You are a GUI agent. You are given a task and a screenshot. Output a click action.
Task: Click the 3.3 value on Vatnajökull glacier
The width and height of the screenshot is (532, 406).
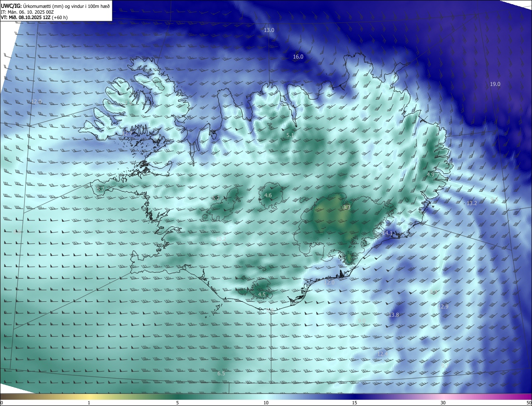(x=347, y=207)
